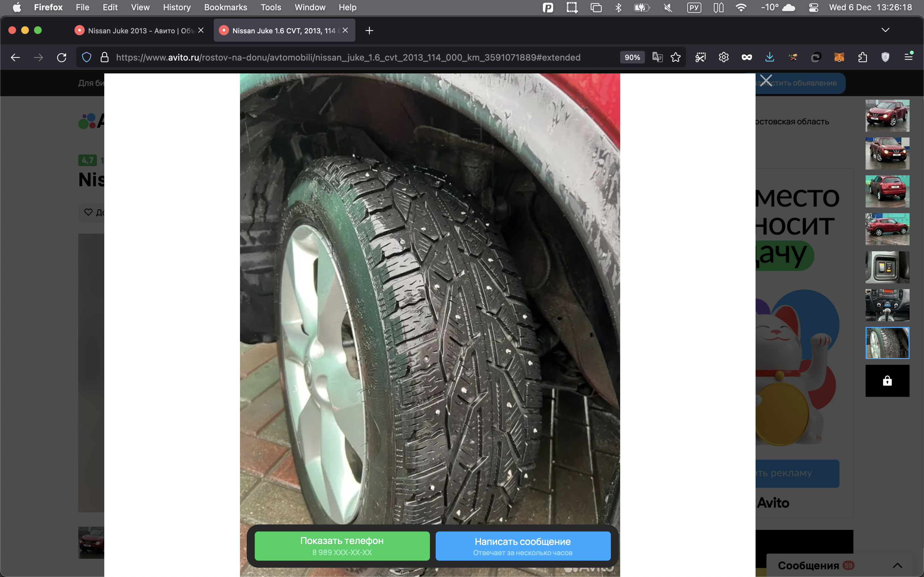
Task: Click the Firefox reload page icon
Action: [62, 58]
